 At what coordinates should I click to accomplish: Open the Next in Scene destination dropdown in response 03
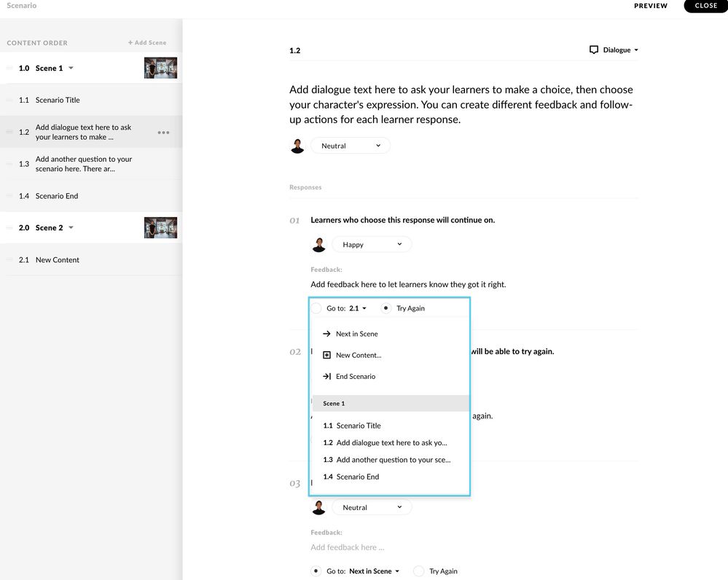pyautogui.click(x=375, y=571)
